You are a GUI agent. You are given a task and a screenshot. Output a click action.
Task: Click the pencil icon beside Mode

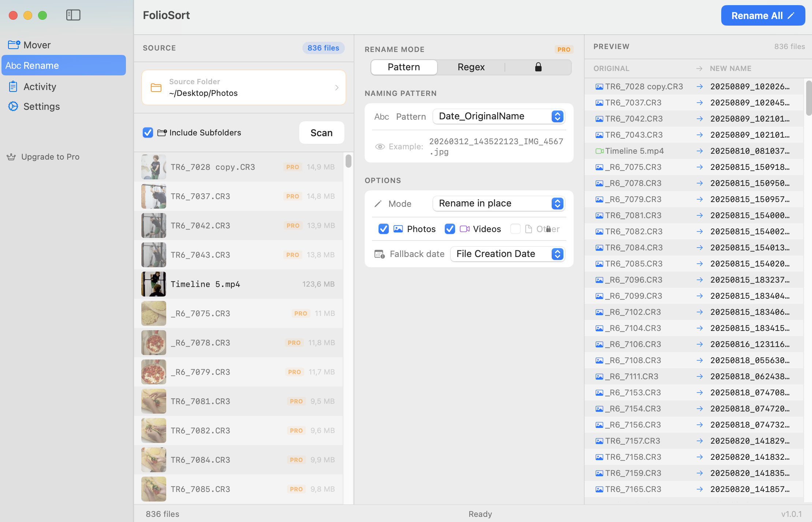click(x=378, y=204)
